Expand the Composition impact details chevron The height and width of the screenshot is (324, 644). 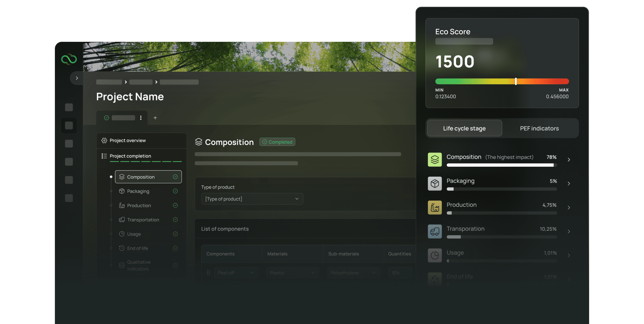click(x=569, y=159)
